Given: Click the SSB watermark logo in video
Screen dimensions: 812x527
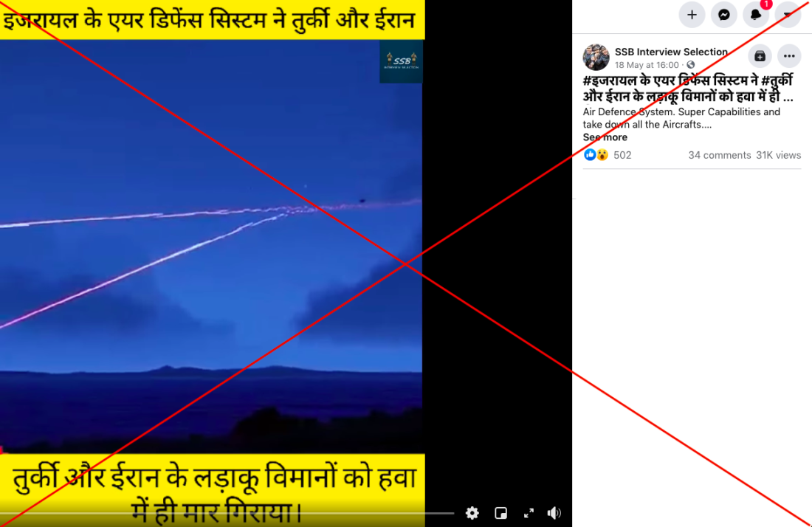Looking at the screenshot, I should 402,61.
